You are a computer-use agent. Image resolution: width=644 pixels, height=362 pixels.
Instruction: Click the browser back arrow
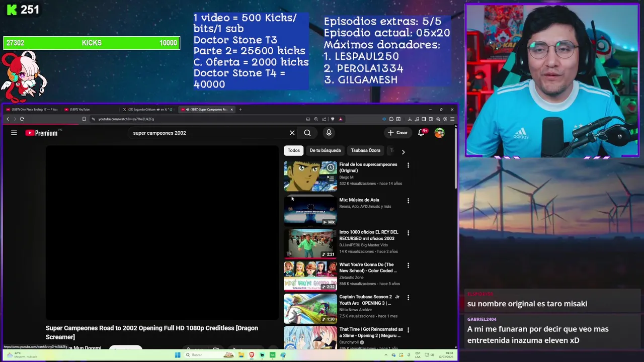8,119
